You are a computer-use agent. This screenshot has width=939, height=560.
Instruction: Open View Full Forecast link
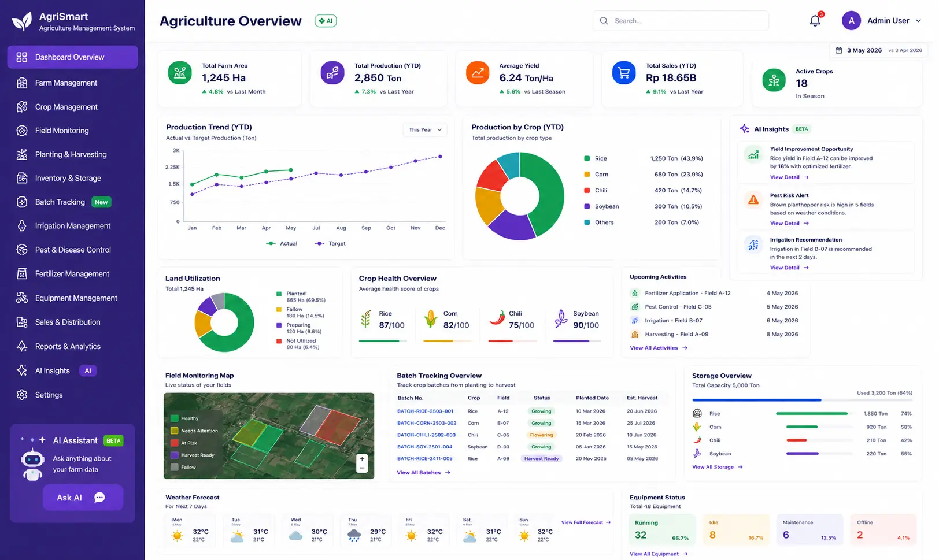[x=586, y=522]
